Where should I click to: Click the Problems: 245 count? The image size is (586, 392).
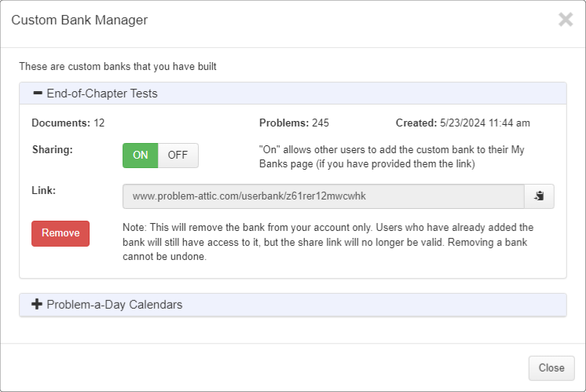(x=294, y=123)
